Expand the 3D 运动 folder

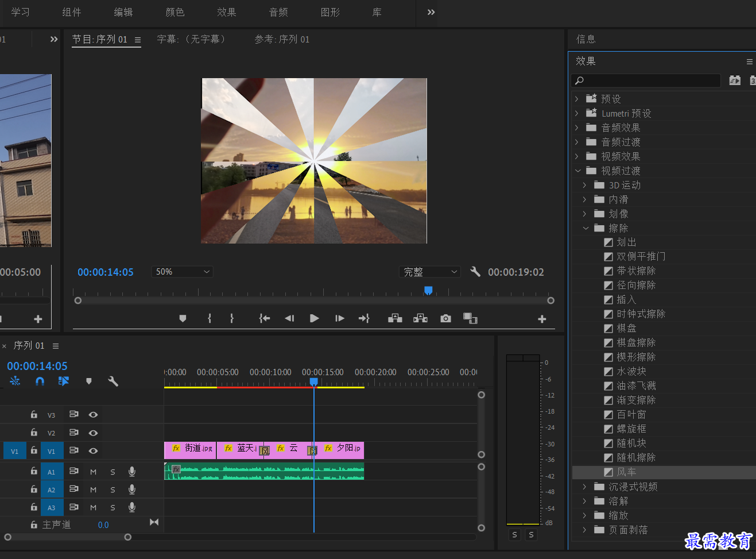[585, 185]
